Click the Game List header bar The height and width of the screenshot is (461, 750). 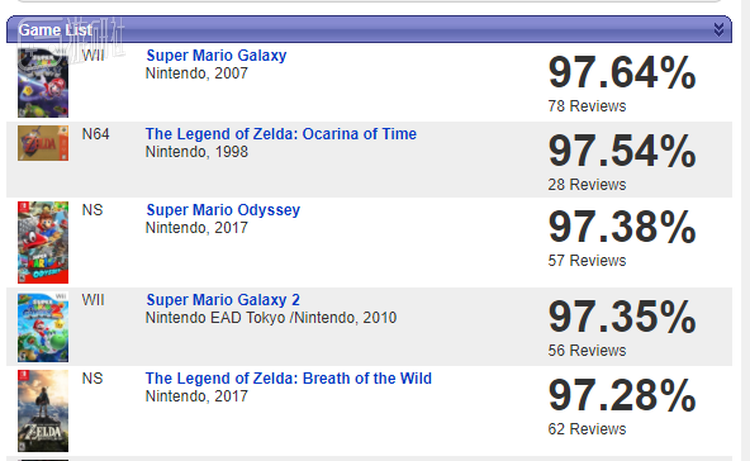370,29
